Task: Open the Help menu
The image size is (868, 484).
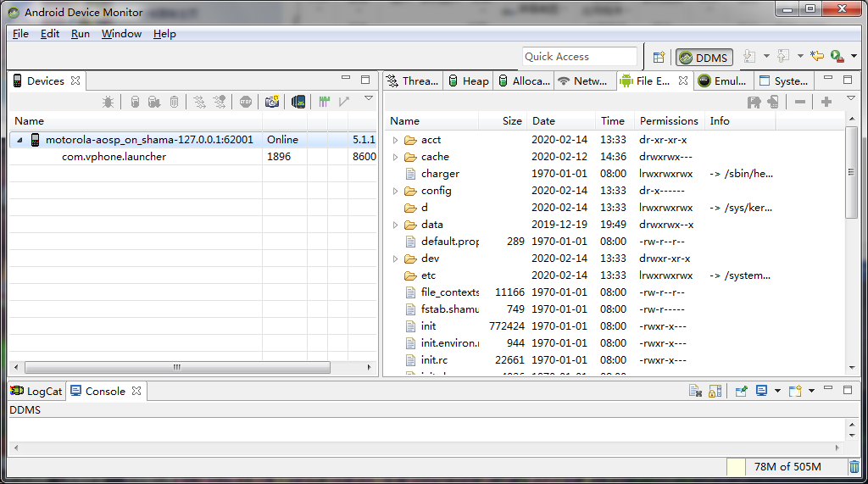Action: coord(164,34)
